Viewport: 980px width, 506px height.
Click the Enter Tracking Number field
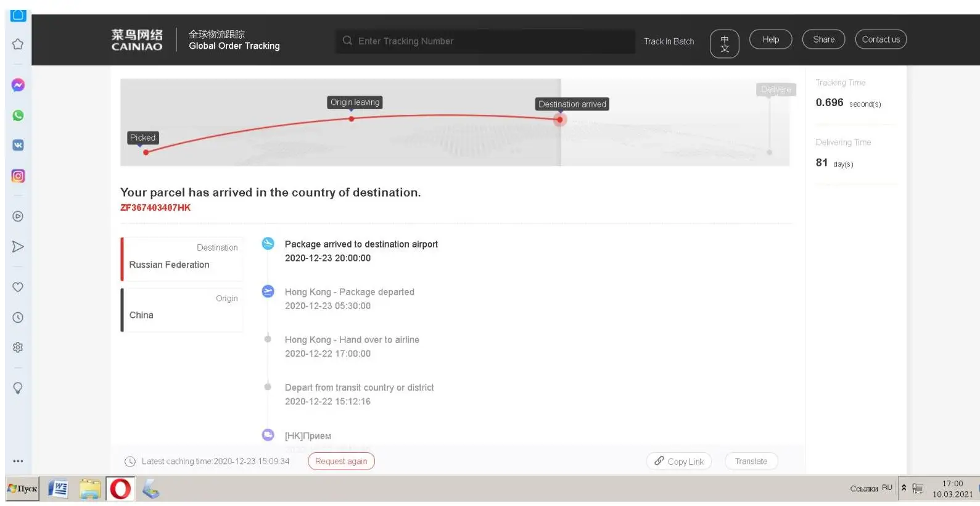pos(485,41)
